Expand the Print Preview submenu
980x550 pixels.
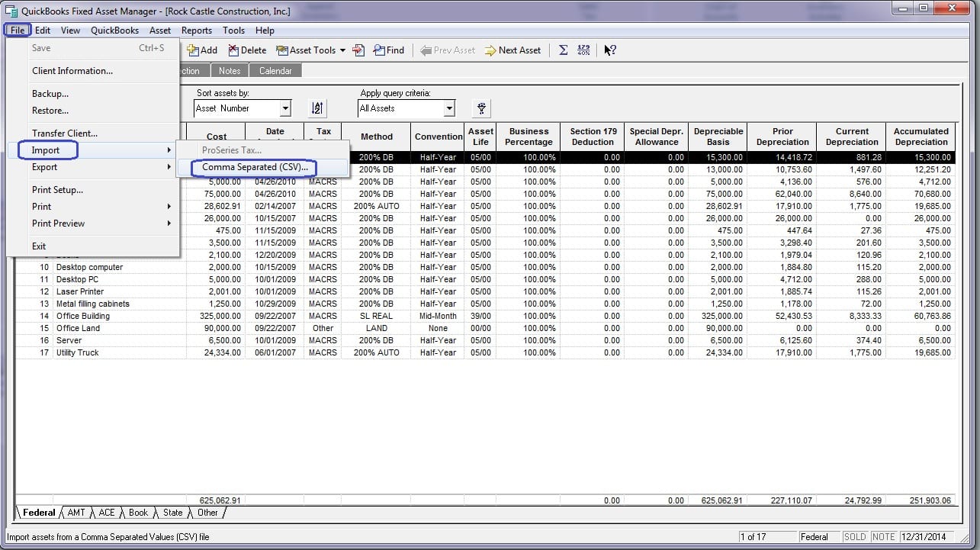93,224
